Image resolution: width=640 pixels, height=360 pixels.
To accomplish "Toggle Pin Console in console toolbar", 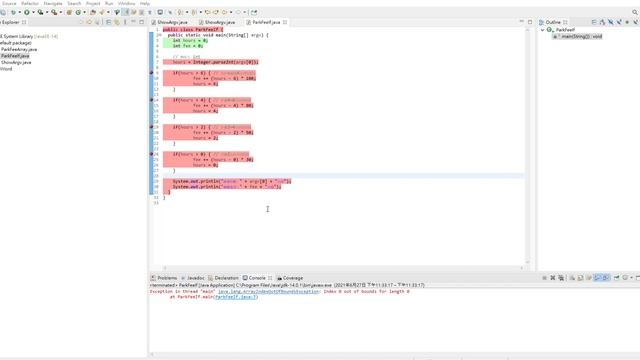I will click(617, 278).
